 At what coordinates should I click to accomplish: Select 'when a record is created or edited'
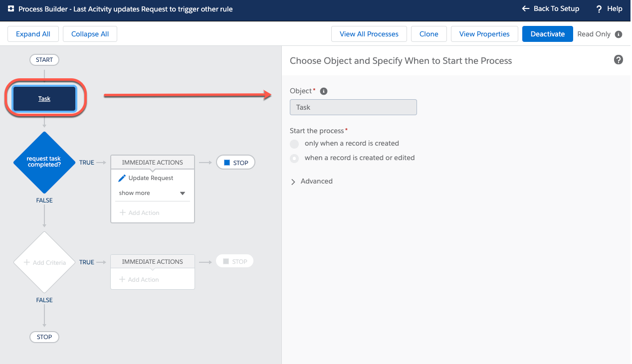(x=294, y=158)
